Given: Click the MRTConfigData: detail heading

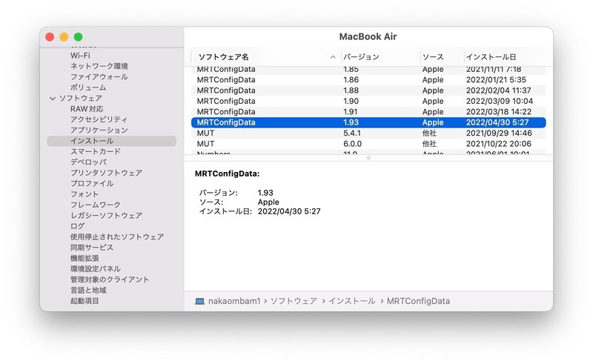Looking at the screenshot, I should point(228,174).
